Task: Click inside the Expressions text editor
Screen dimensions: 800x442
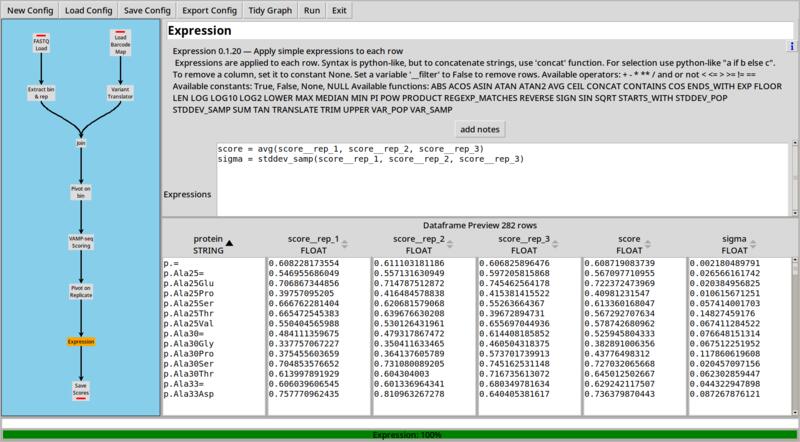Action: point(503,179)
